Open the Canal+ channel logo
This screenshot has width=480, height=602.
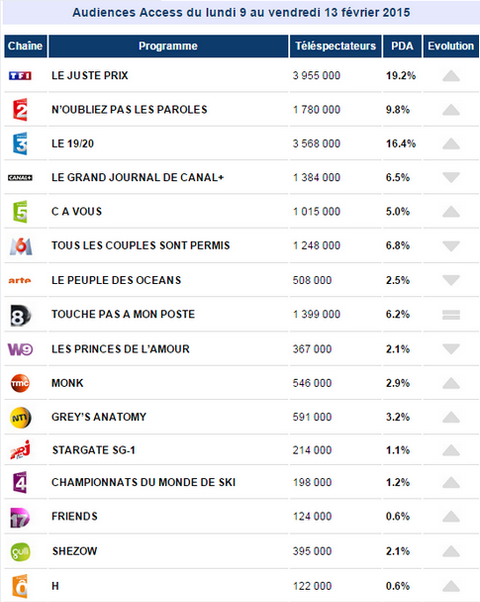(x=20, y=177)
